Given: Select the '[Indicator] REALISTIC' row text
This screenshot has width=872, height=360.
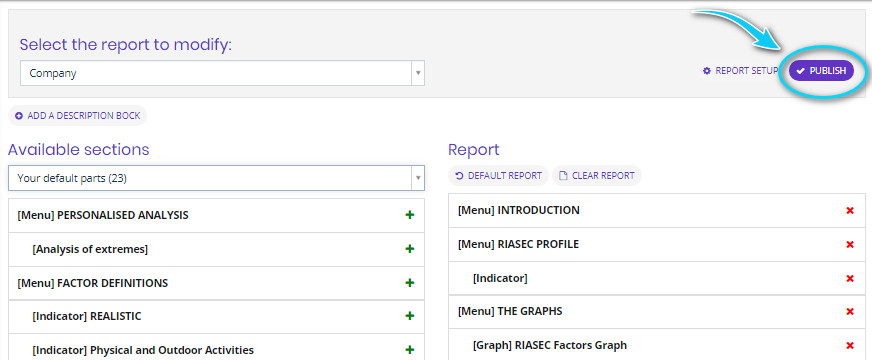Looking at the screenshot, I should (x=87, y=316).
